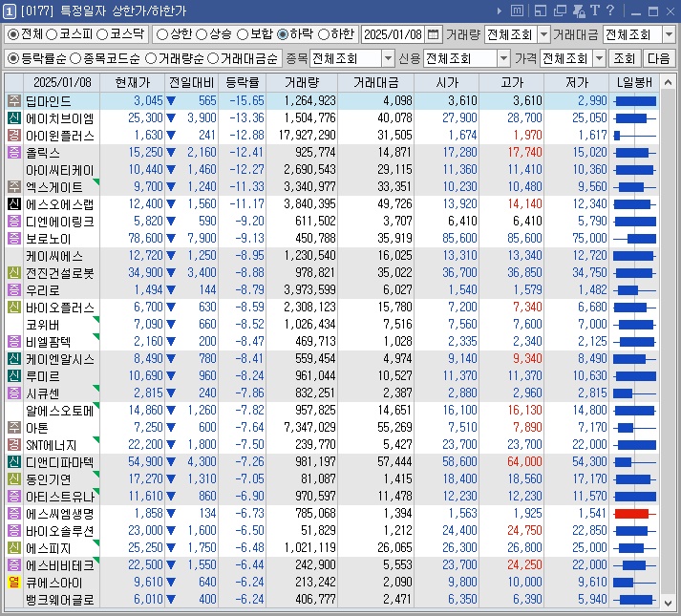Open the 가격 filter dropdown
The height and width of the screenshot is (616, 681).
599,58
